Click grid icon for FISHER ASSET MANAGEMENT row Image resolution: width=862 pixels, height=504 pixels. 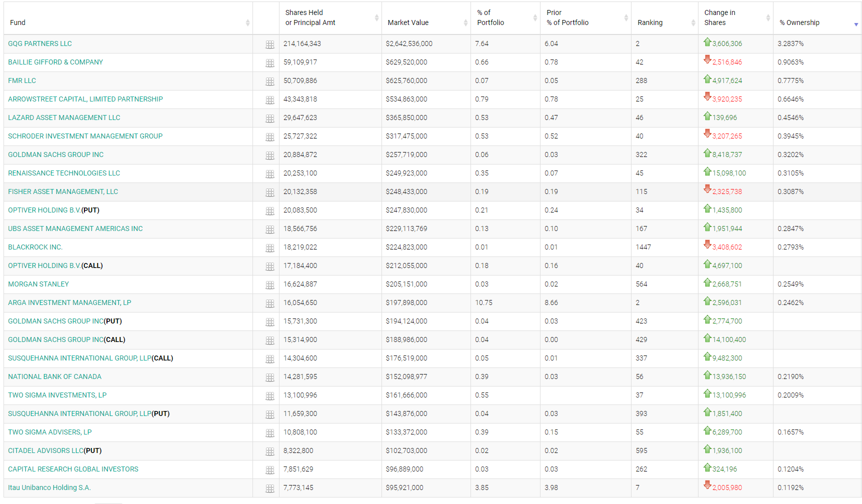270,192
